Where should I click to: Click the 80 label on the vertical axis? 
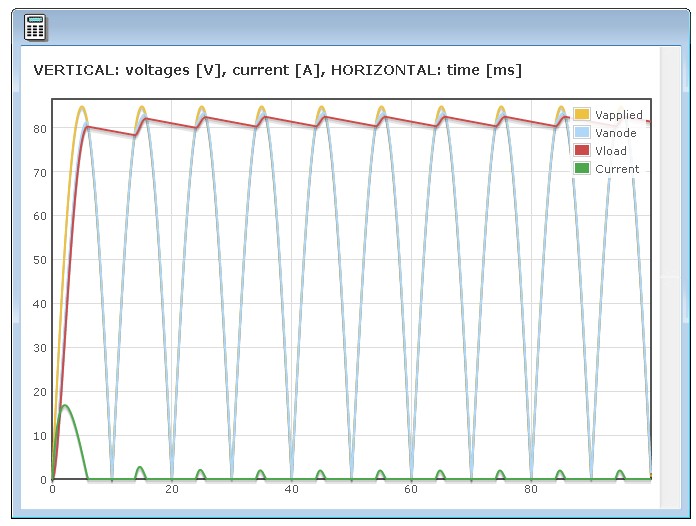click(x=39, y=128)
